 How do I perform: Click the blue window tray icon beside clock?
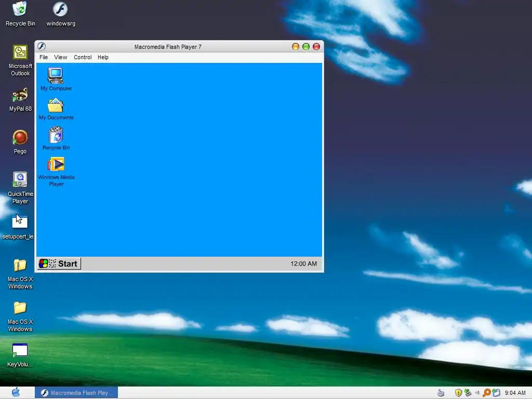(x=496, y=393)
